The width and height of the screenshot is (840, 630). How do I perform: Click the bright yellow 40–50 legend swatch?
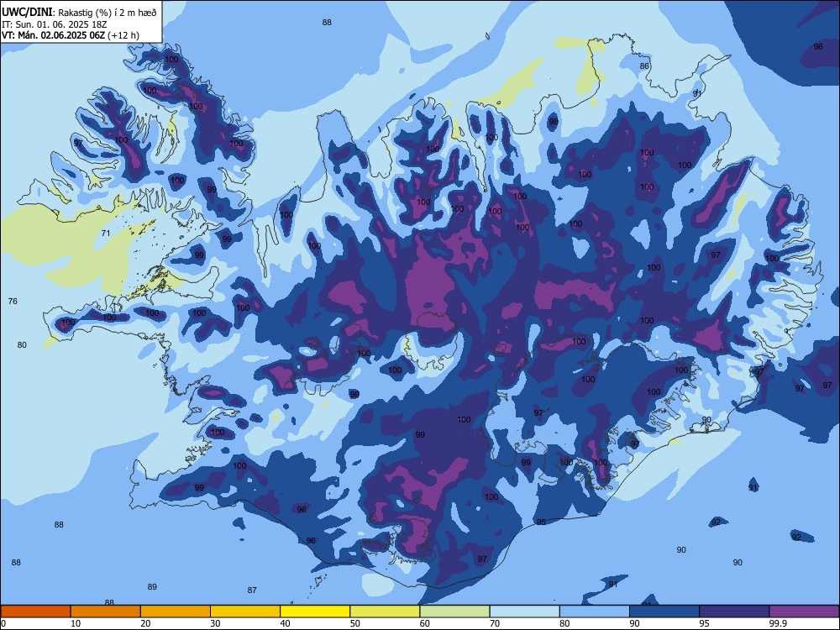pyautogui.click(x=315, y=612)
